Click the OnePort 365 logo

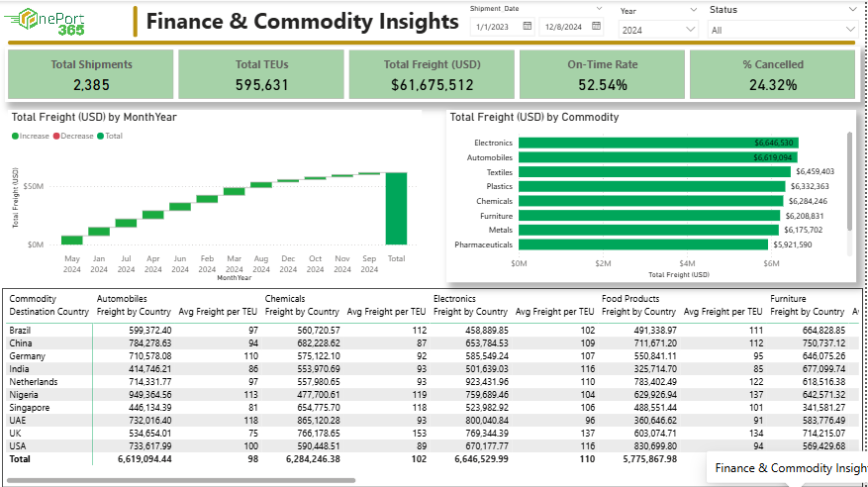coord(46,22)
